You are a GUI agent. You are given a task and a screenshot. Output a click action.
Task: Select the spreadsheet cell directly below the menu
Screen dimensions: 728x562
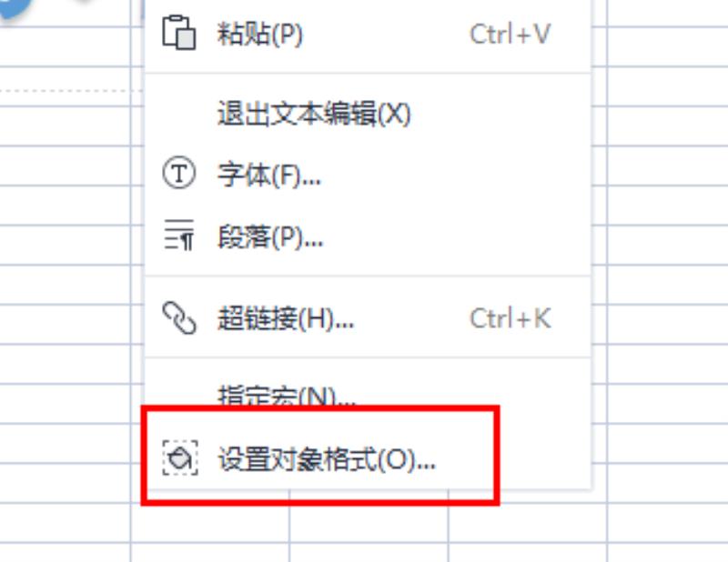[369, 522]
